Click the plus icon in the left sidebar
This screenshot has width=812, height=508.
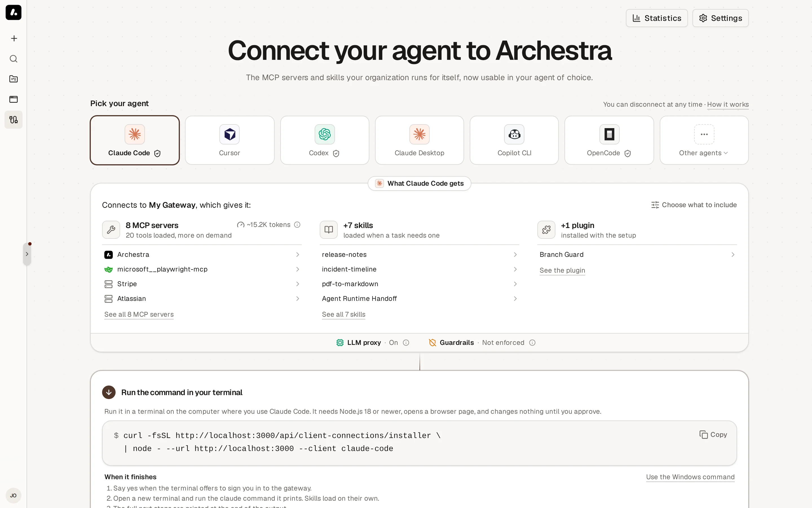click(14, 38)
